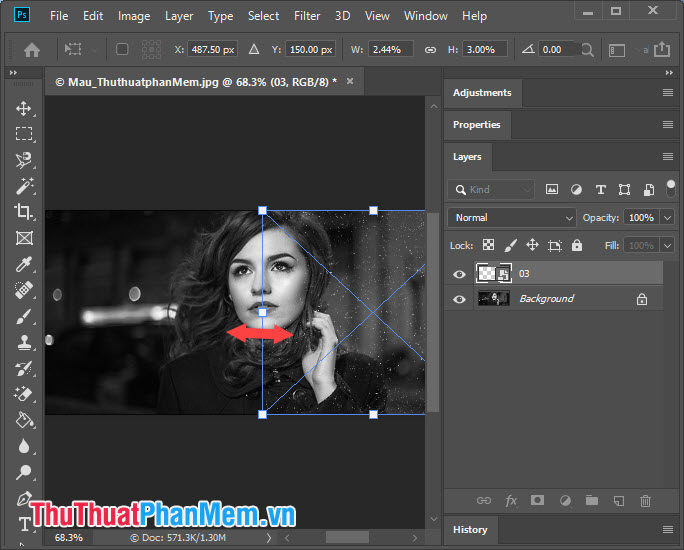Screen dimensions: 684x550
Task: Toggle visibility of the Background layer
Action: point(459,299)
